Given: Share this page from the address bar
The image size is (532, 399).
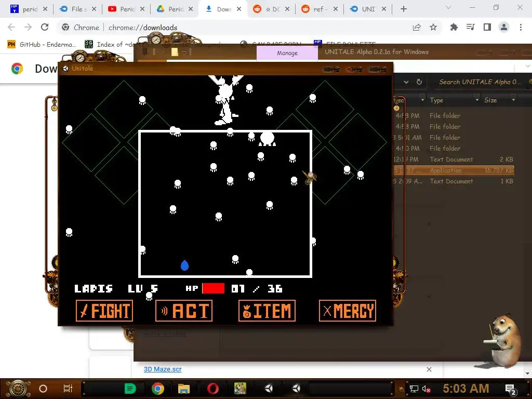Looking at the screenshot, I should point(417,28).
